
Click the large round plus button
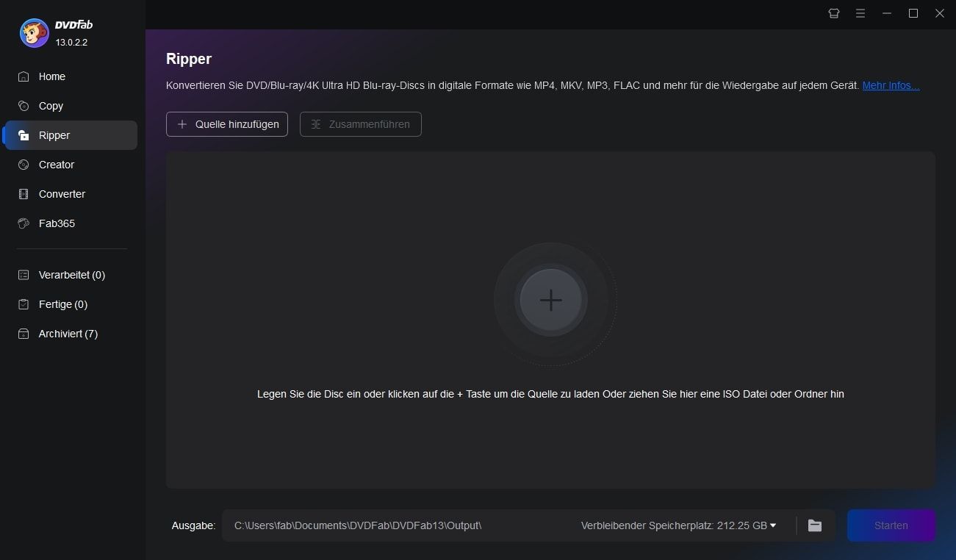coord(550,300)
